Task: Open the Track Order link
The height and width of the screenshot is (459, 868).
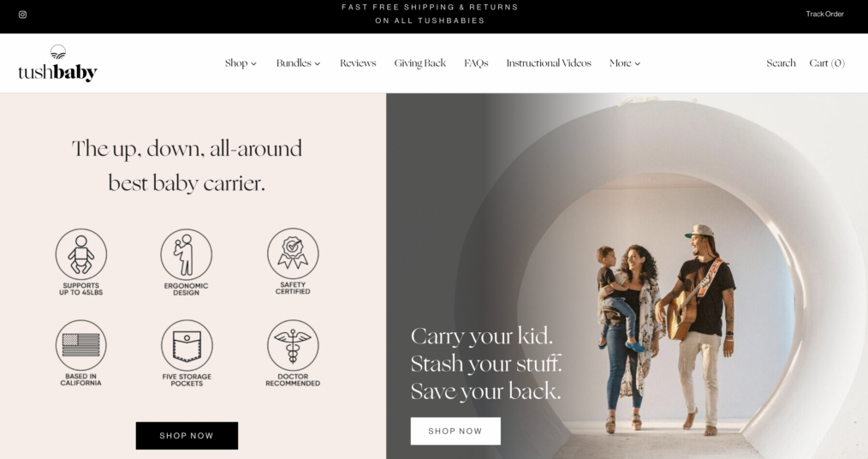Action: click(x=824, y=14)
